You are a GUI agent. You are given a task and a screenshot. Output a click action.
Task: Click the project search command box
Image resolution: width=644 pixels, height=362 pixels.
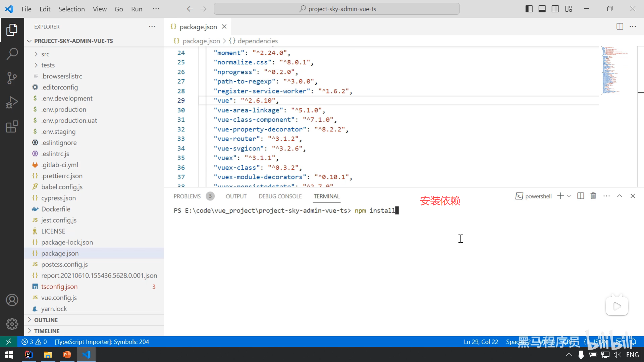coord(337,9)
